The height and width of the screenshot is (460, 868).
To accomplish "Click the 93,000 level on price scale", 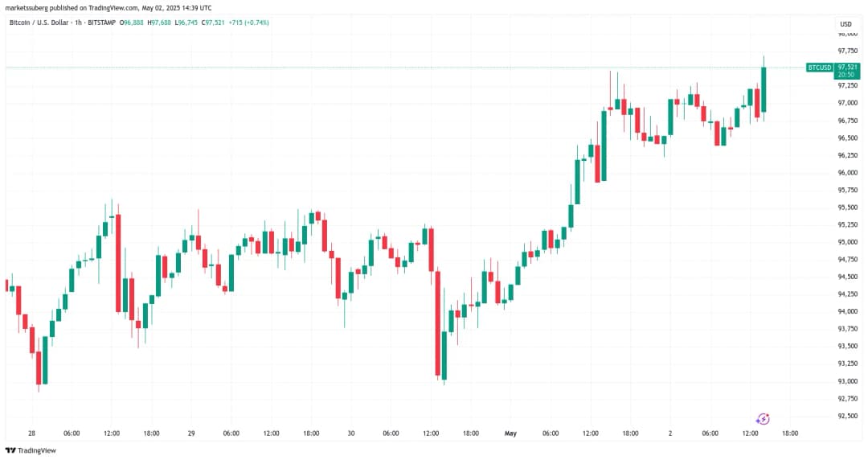I will click(x=846, y=380).
